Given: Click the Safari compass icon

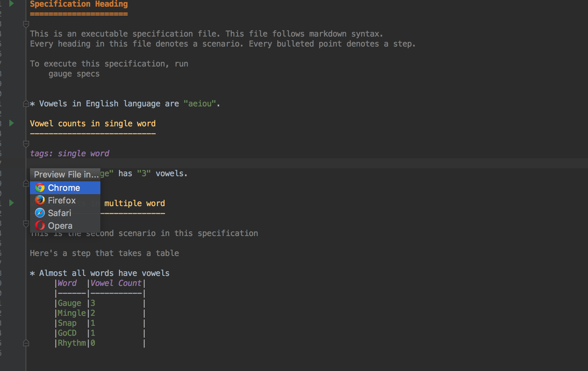Looking at the screenshot, I should coord(40,213).
